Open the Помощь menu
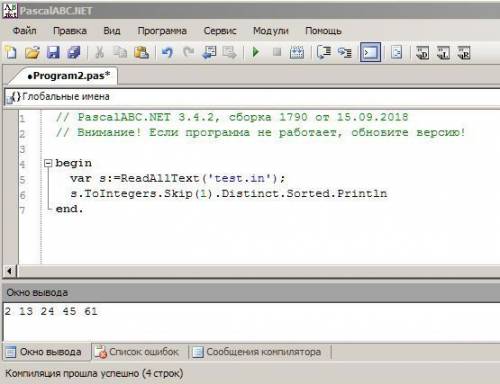Viewport: 500px width, 384px height. point(323,31)
